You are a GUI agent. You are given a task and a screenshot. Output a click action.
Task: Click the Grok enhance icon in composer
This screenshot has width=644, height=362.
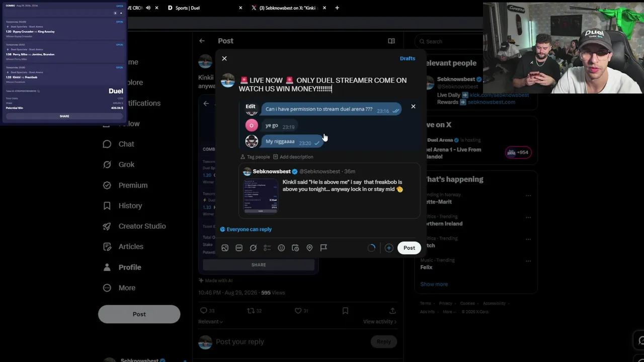tap(253, 248)
